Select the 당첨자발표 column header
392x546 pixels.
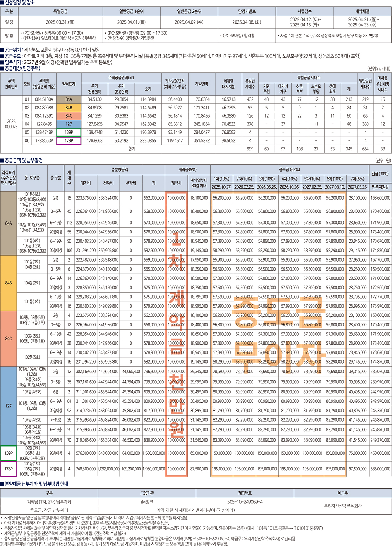[247, 11]
